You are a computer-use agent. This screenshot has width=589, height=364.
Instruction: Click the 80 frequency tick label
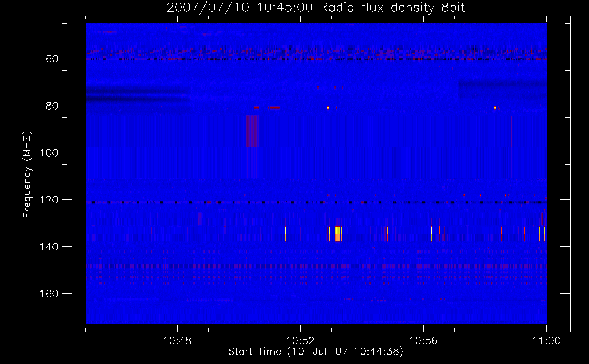(52, 106)
